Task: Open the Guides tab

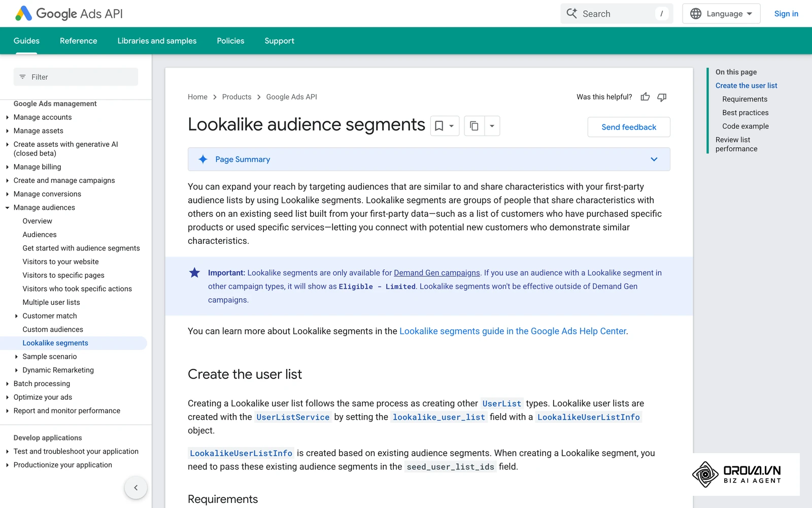Action: tap(26, 41)
